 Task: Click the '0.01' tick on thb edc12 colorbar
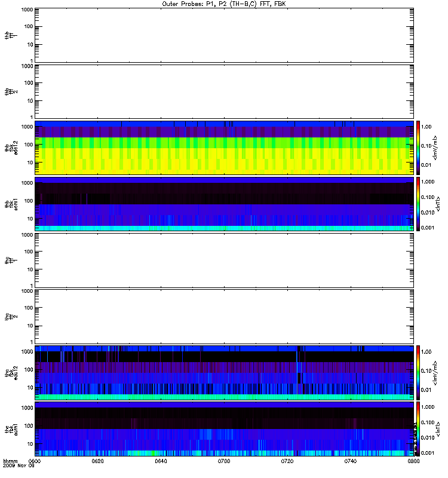pyautogui.click(x=426, y=166)
